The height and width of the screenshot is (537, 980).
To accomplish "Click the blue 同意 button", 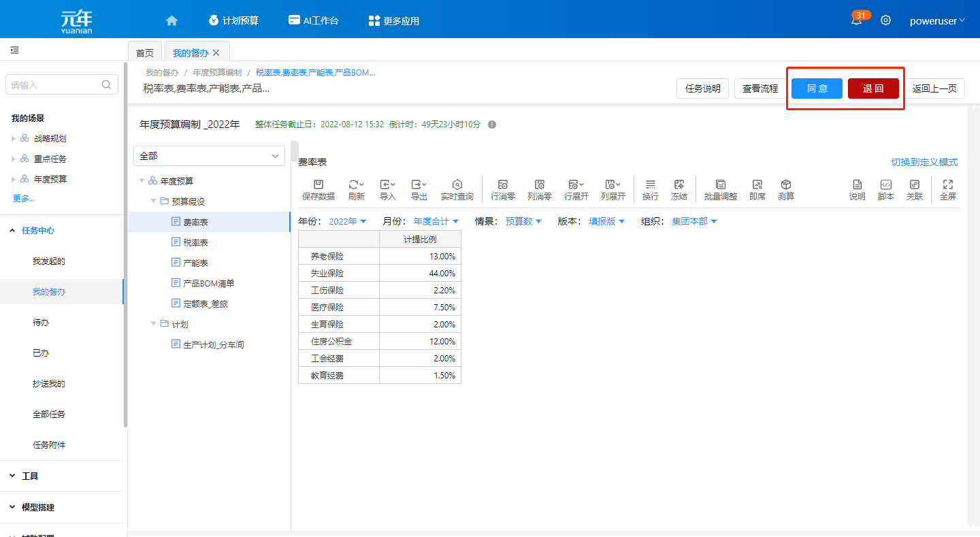I will 817,88.
